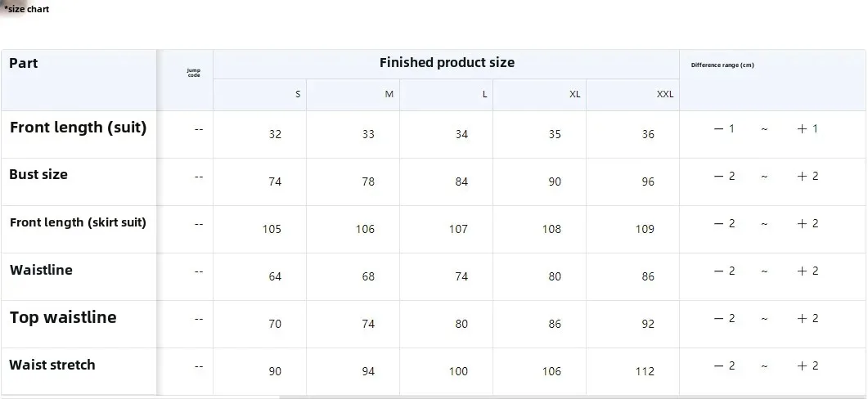Viewport: 868px width, 399px height.
Task: Click the "Front length (suit)" row label
Action: (x=78, y=128)
